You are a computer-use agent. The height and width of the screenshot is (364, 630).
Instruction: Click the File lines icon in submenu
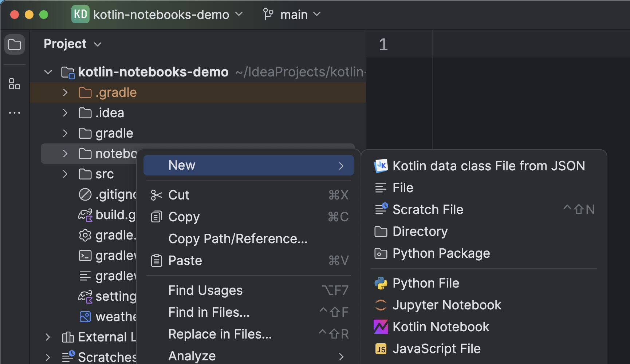click(381, 188)
